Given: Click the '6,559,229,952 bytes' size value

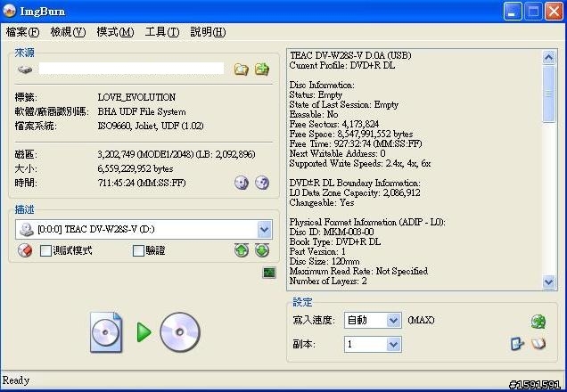Looking at the screenshot, I should [136, 168].
